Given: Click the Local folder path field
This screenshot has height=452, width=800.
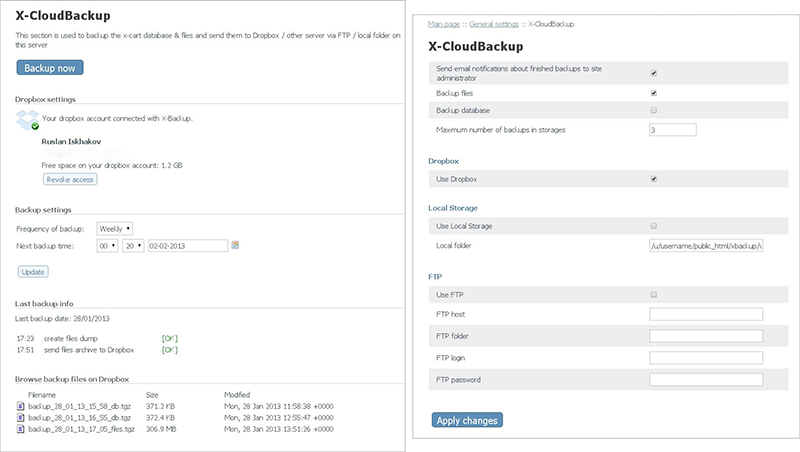Looking at the screenshot, I should pyautogui.click(x=706, y=245).
